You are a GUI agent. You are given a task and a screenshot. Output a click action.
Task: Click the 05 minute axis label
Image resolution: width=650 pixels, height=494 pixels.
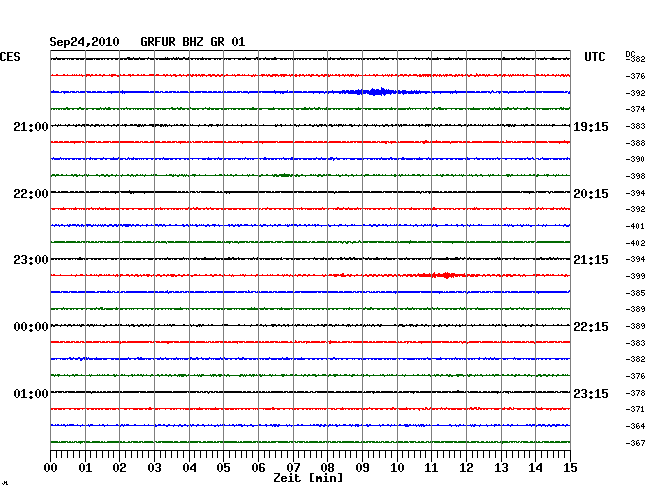[x=223, y=467]
